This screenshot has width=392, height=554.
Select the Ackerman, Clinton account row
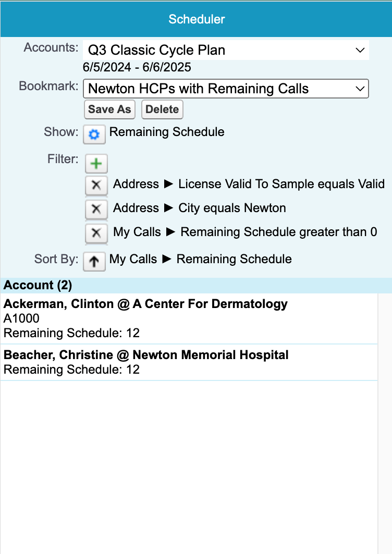tap(189, 318)
